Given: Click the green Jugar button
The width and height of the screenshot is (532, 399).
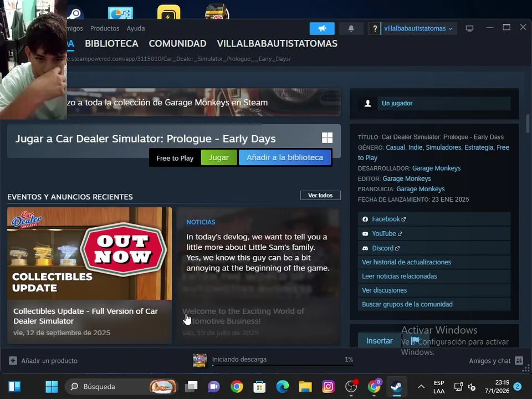Looking at the screenshot, I should click(219, 157).
